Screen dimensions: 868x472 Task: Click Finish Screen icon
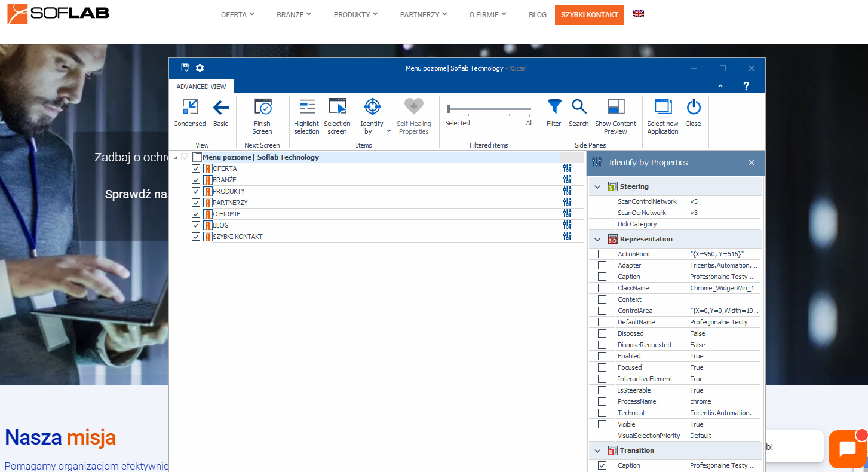pos(262,108)
